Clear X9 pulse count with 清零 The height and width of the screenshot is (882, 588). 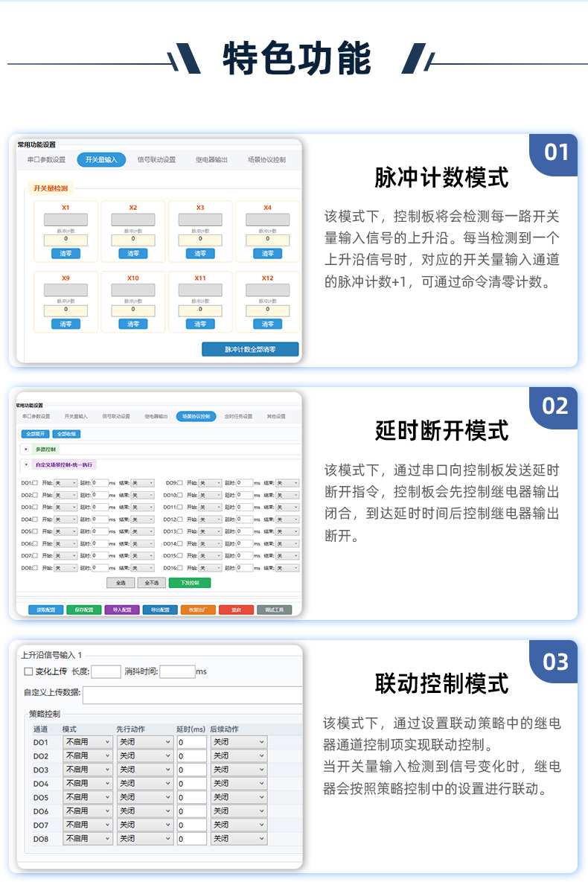[65, 324]
